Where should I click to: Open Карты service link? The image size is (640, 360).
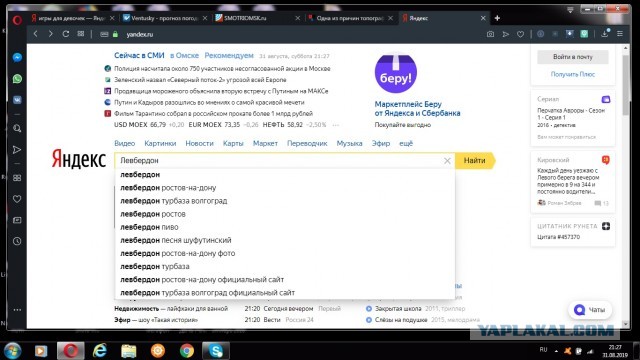pyautogui.click(x=233, y=143)
